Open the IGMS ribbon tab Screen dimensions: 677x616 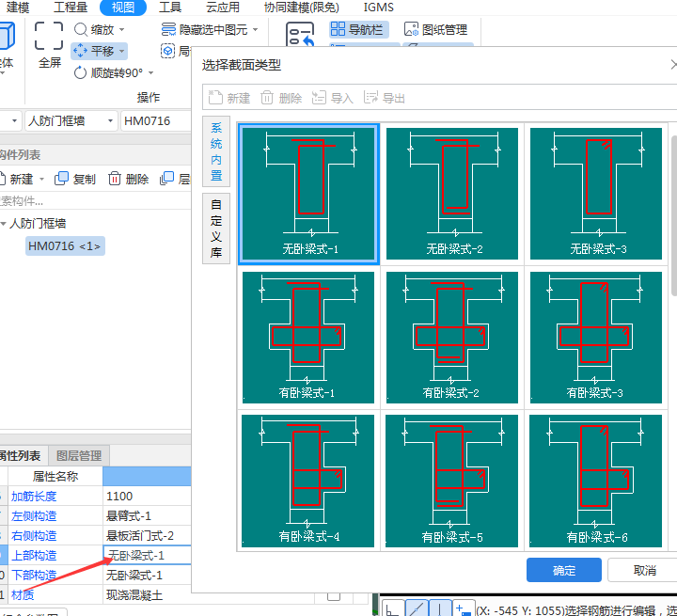click(378, 7)
